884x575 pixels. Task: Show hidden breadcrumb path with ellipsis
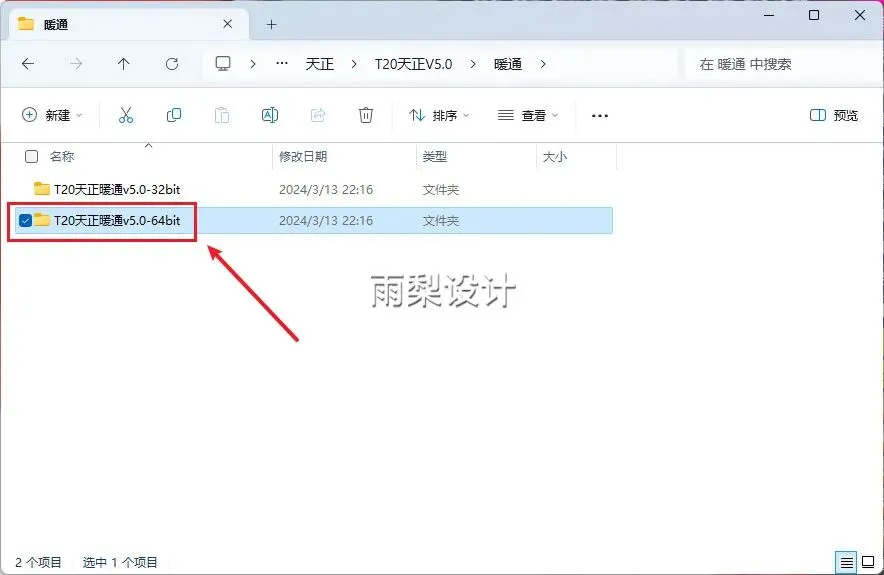(x=282, y=64)
